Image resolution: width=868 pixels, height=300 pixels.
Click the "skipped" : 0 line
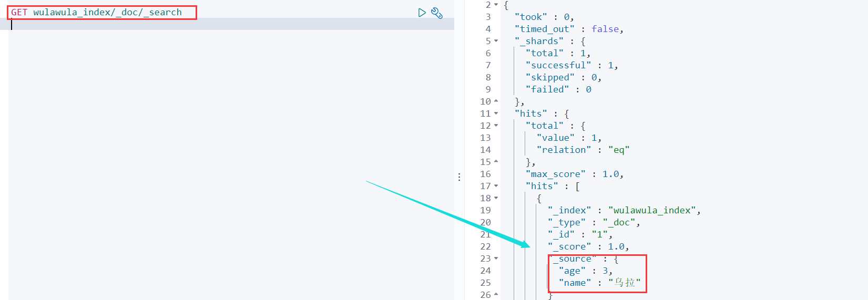coord(564,77)
